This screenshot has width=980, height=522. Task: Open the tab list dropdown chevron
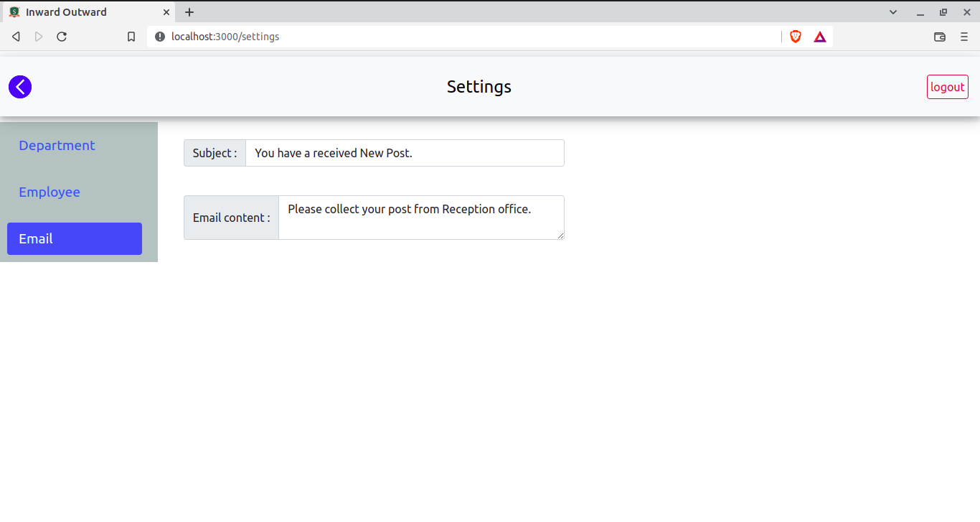pos(892,11)
